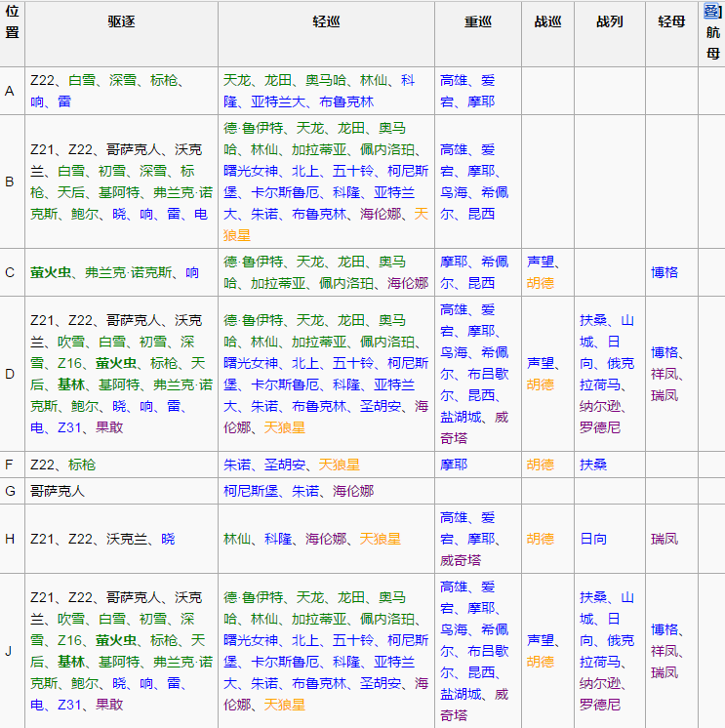Open 亚特兰大 link in row A
Viewport: 725px width, 728px height.
[x=278, y=101]
